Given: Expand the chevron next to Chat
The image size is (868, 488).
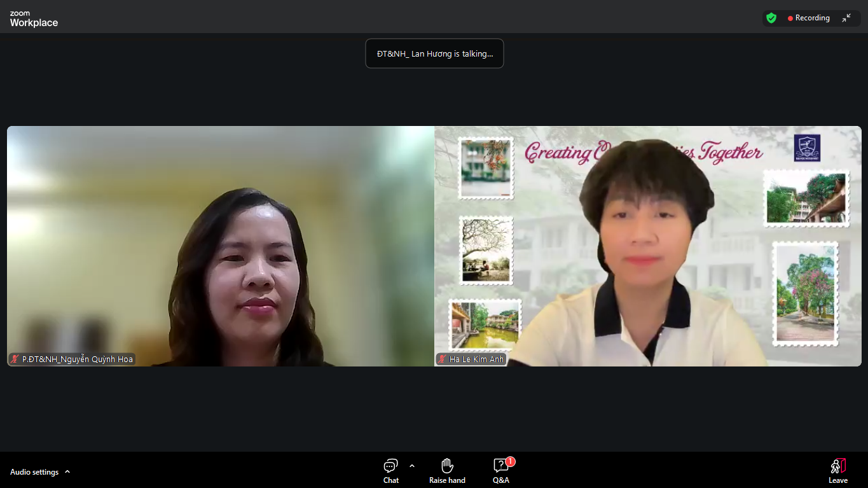Looking at the screenshot, I should coord(412,466).
